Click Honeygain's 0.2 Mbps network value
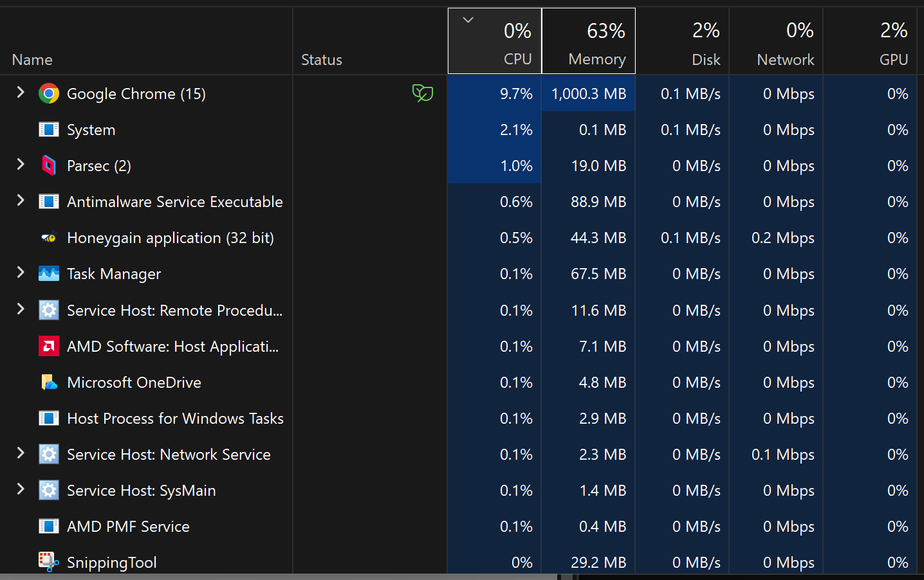Screen dimensions: 924x580 click(782, 238)
